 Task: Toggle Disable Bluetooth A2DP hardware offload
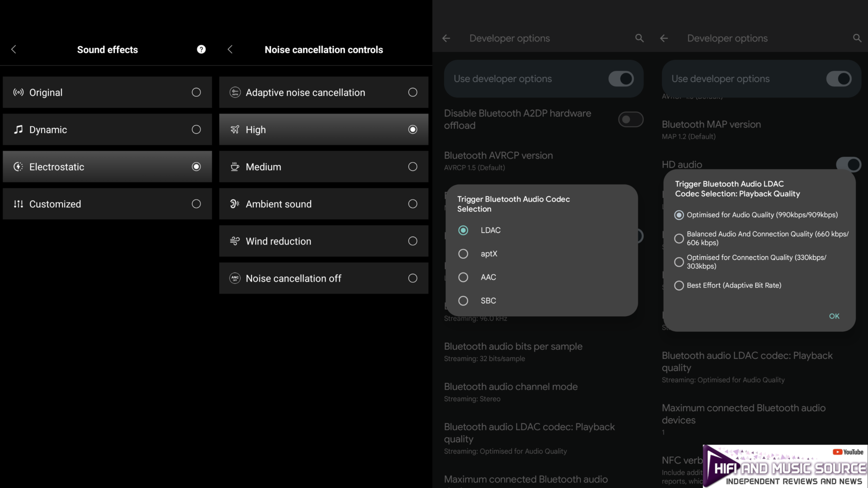[630, 119]
